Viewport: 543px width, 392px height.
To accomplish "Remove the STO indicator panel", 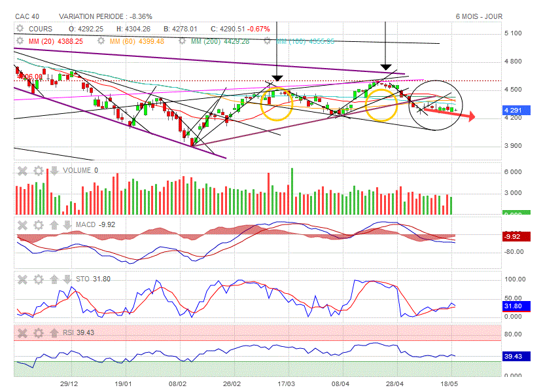I will tap(22, 279).
